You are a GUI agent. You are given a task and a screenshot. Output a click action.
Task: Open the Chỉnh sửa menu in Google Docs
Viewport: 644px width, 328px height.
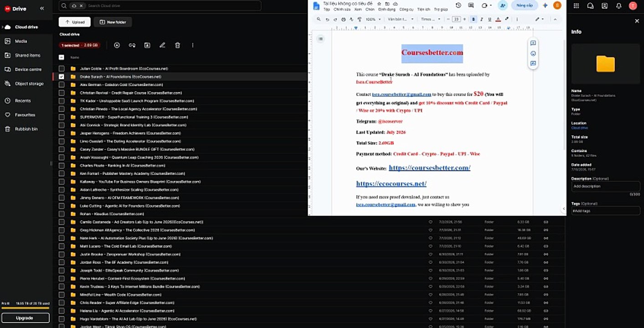(342, 9)
